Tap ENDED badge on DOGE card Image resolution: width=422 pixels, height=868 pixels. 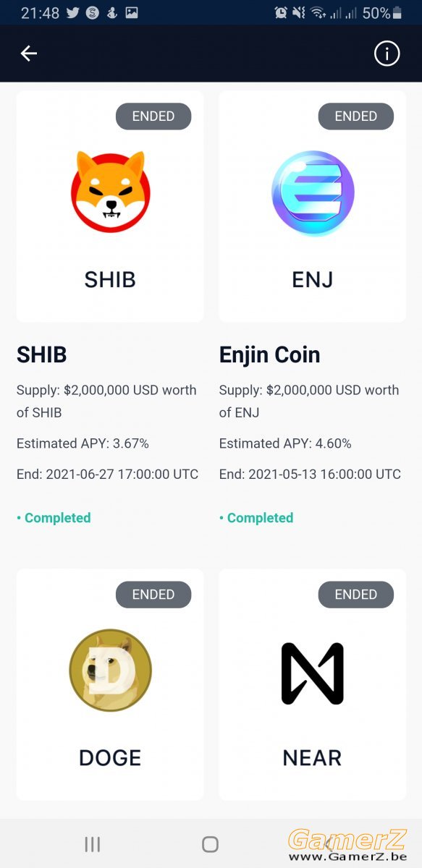click(x=153, y=595)
